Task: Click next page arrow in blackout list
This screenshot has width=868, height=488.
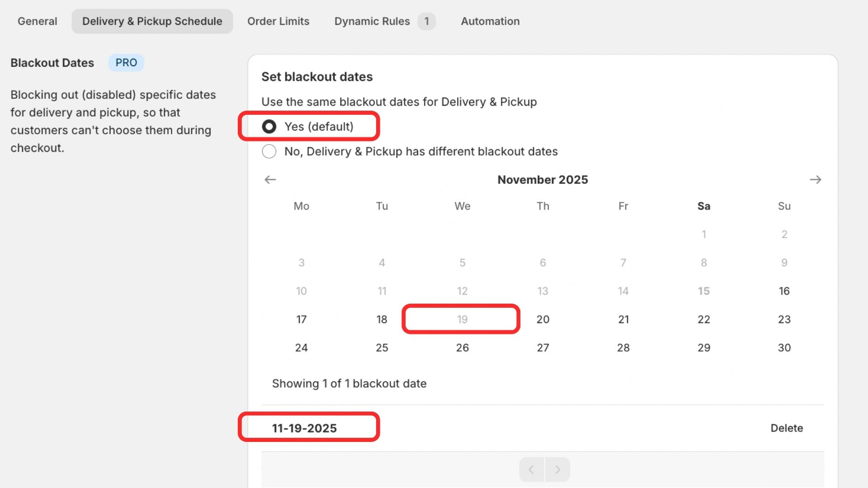Action: (557, 469)
